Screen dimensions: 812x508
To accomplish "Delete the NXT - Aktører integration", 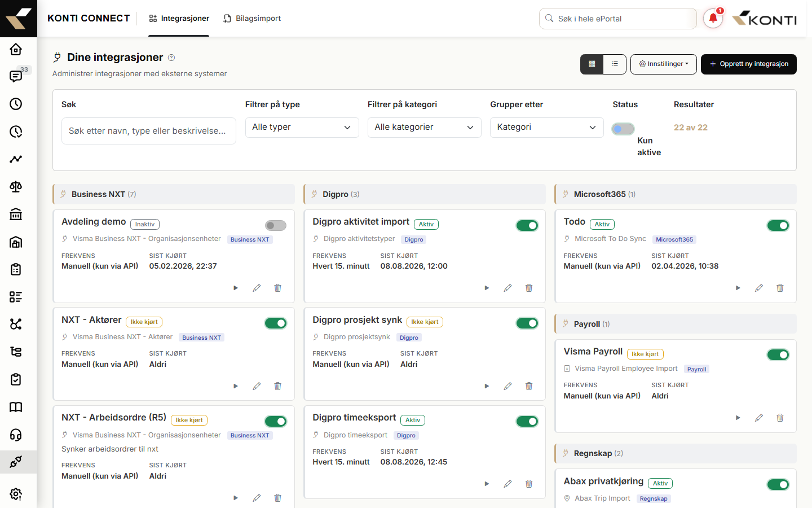I will point(278,386).
